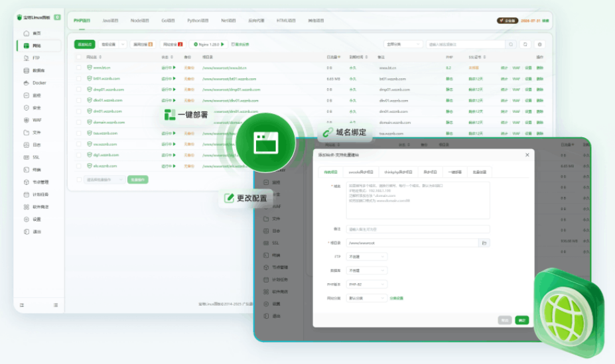
Task: Click the WAF link in the www.bt.cn row
Action: (x=516, y=68)
